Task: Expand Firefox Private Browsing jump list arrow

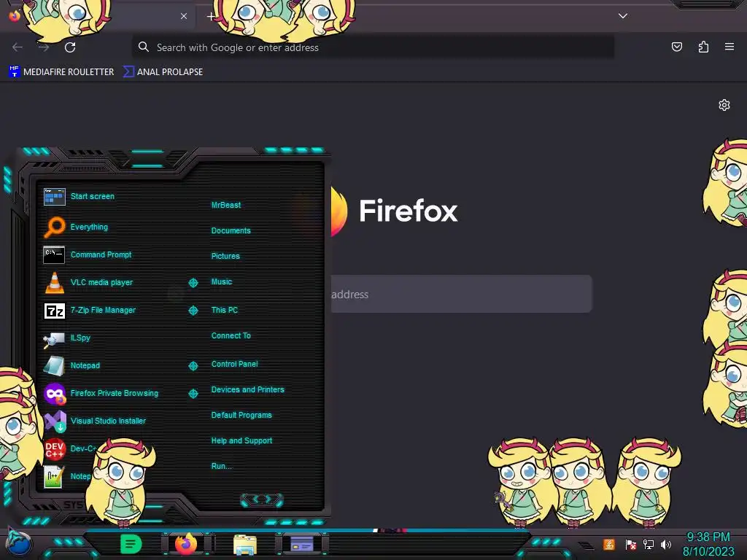Action: tap(193, 393)
